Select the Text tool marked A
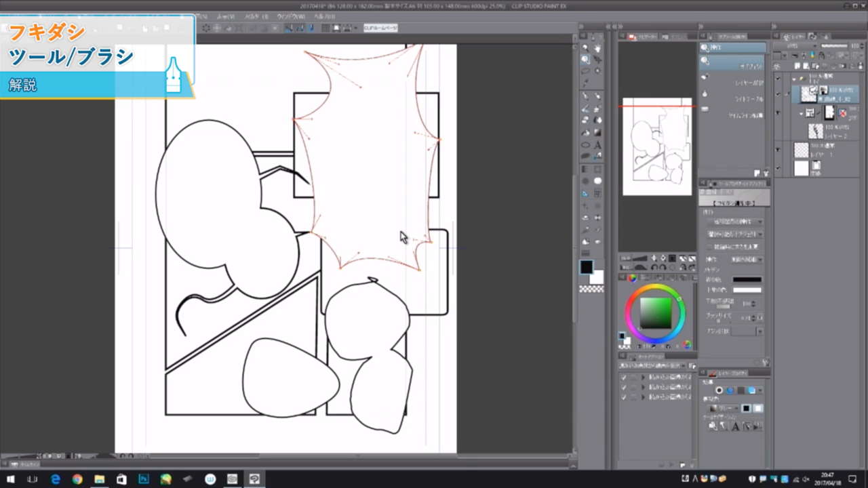The width and height of the screenshot is (868, 488). [x=597, y=144]
